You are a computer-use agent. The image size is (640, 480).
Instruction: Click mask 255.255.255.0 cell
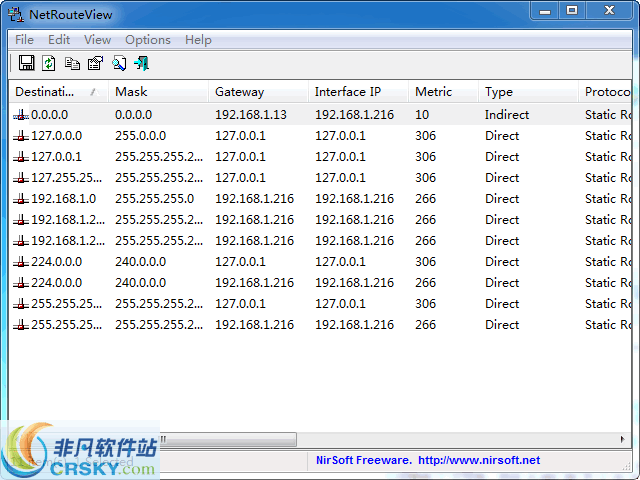(x=154, y=199)
